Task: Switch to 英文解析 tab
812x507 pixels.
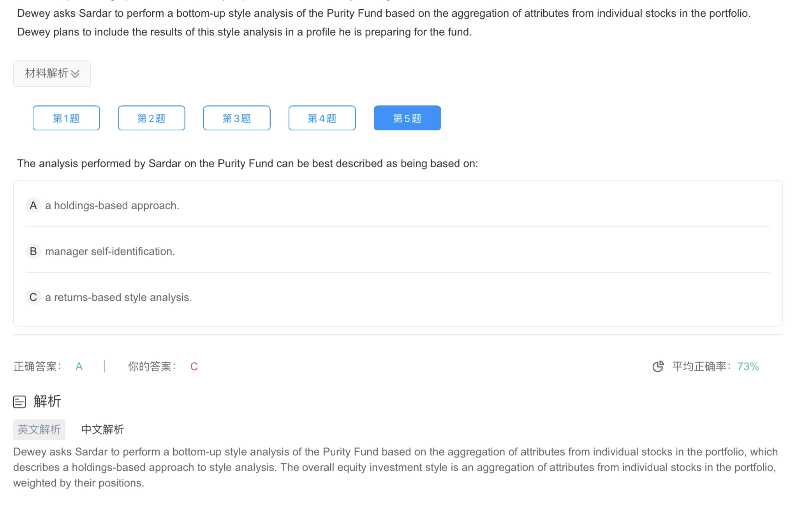Action: 39,429
